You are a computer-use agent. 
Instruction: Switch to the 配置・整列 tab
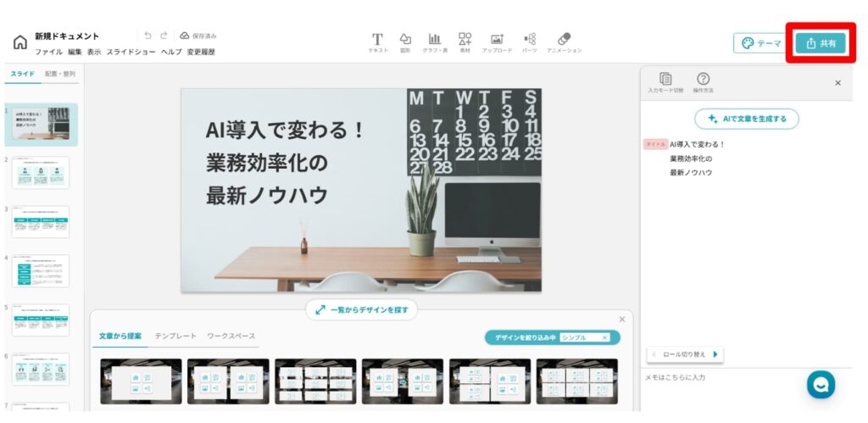pyautogui.click(x=60, y=74)
